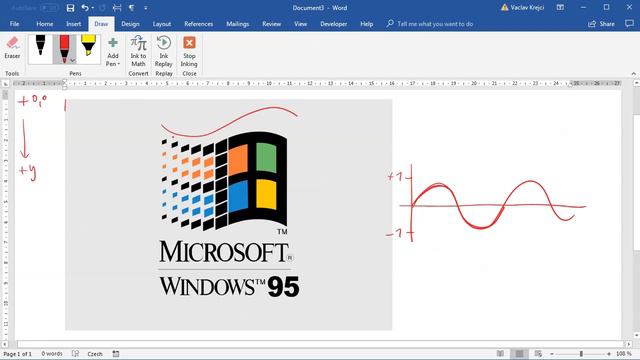The image size is (640, 360).
Task: Click the proofing check icon in the status bar
Action: [75, 354]
